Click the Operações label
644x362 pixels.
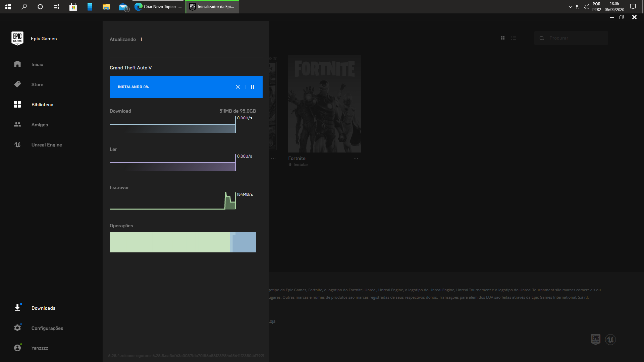coord(121,226)
